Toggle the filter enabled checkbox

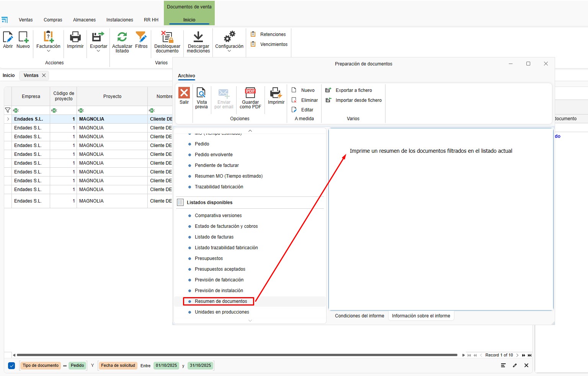click(x=11, y=366)
